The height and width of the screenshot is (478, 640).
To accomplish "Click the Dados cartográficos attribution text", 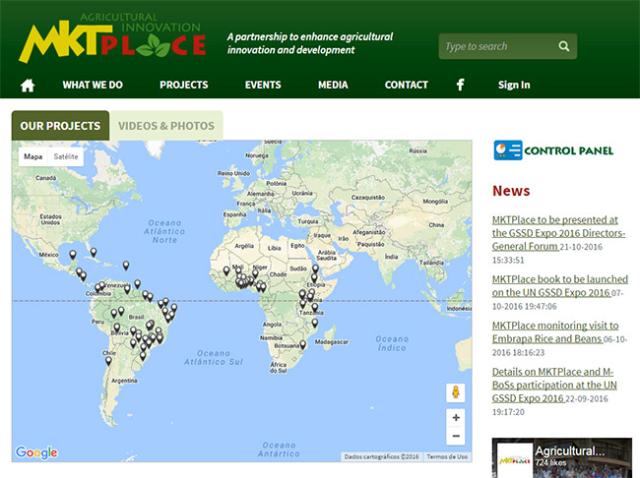I will tap(382, 457).
